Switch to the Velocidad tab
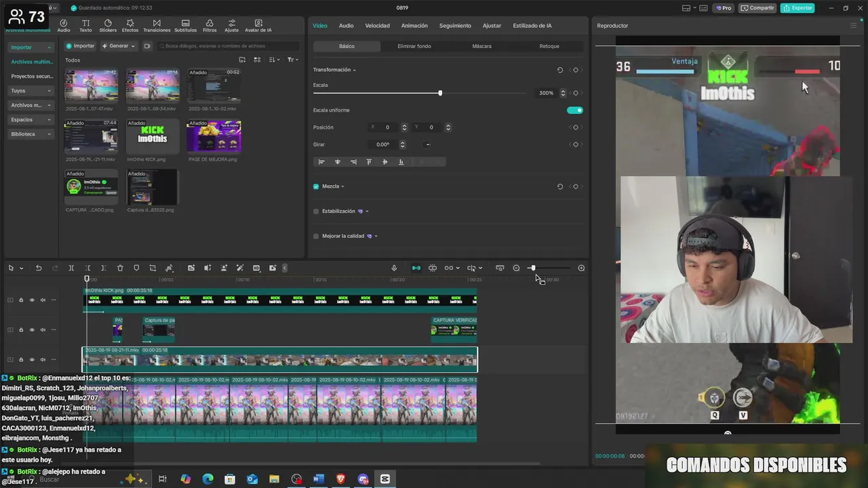868x488 pixels. click(x=377, y=26)
